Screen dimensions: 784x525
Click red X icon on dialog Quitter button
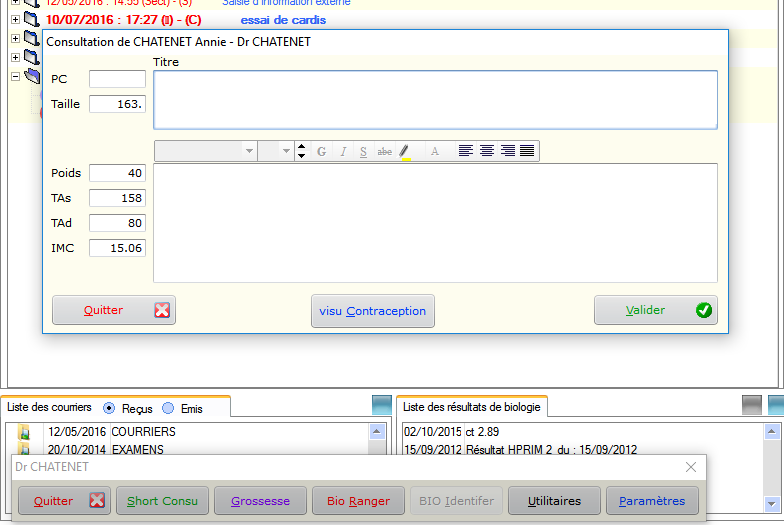tap(162, 310)
